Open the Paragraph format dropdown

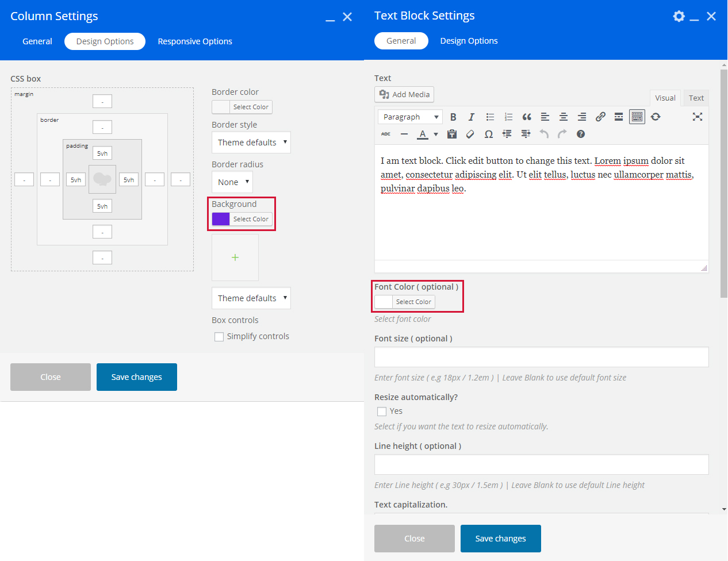(x=410, y=117)
